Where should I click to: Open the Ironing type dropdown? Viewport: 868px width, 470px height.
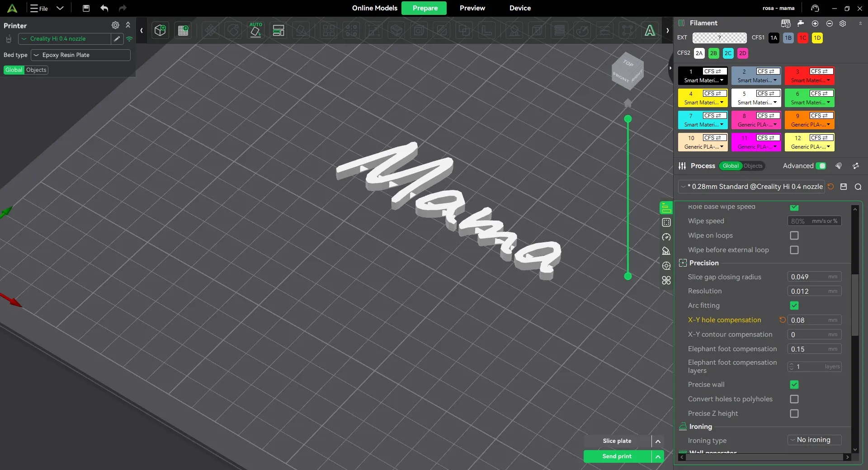coord(814,440)
